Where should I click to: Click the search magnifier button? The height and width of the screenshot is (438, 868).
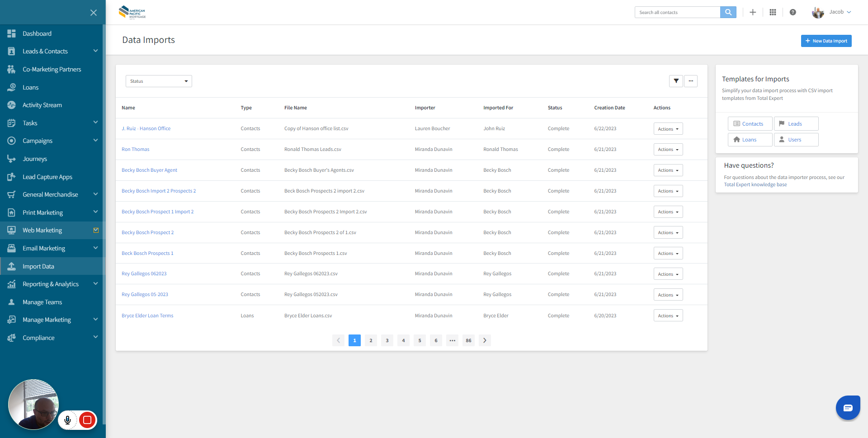728,12
